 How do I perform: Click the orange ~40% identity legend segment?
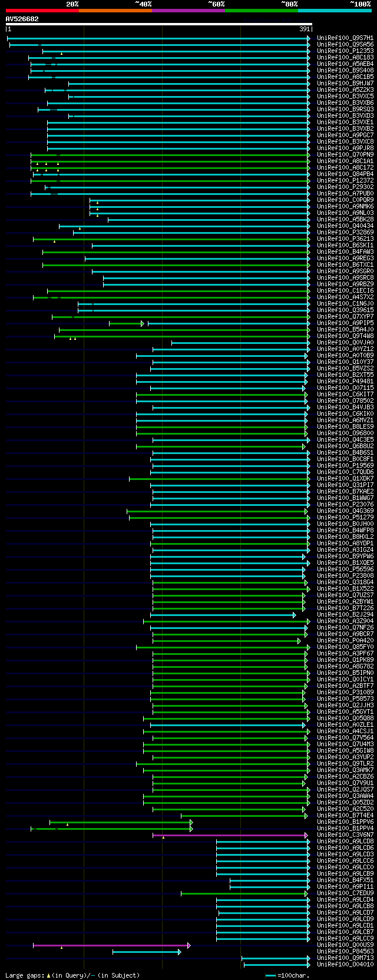point(115,11)
